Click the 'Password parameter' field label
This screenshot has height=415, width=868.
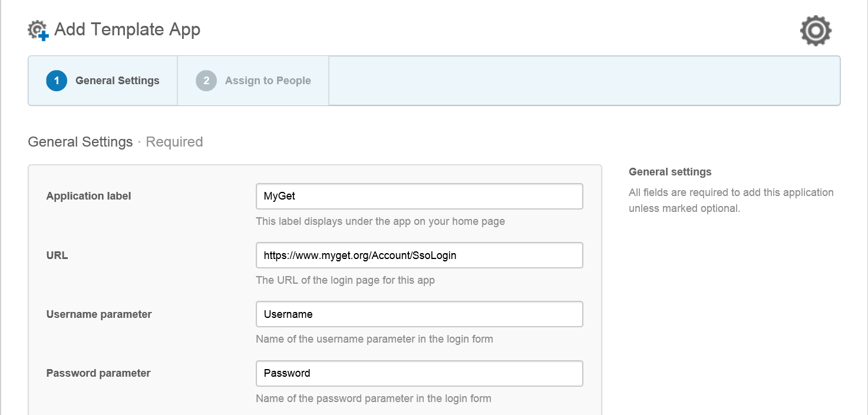pyautogui.click(x=98, y=373)
